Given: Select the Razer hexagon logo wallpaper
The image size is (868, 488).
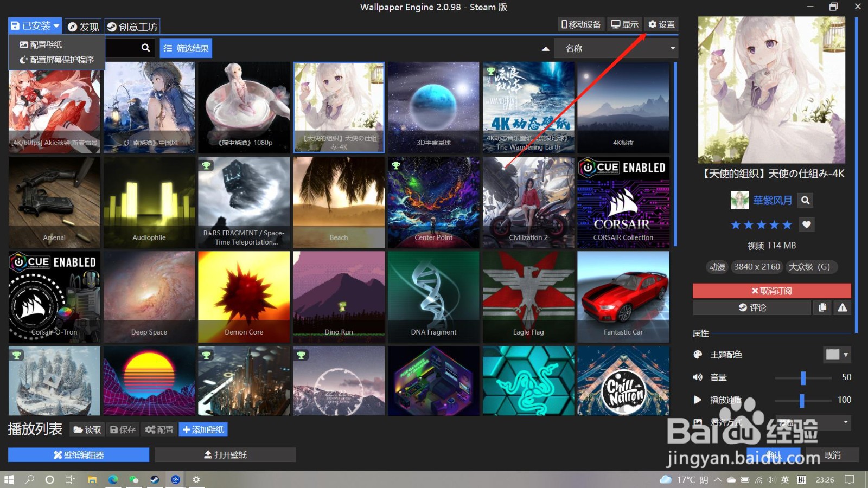Looking at the screenshot, I should [x=528, y=381].
